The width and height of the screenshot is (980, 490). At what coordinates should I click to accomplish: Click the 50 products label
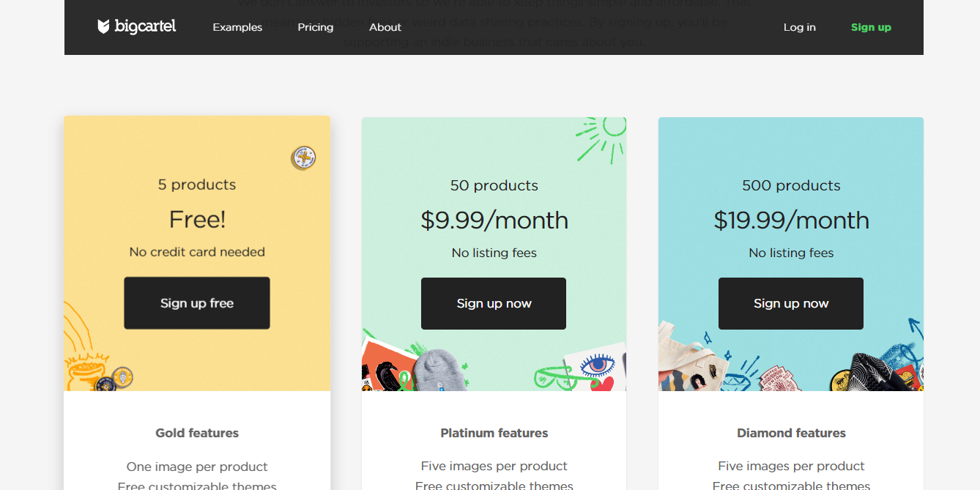(x=494, y=185)
